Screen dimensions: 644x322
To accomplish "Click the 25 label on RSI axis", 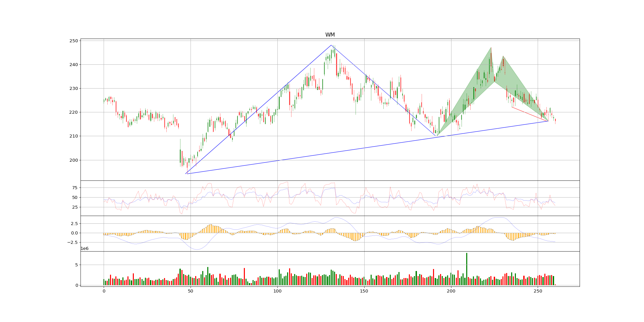I will tap(75, 207).
